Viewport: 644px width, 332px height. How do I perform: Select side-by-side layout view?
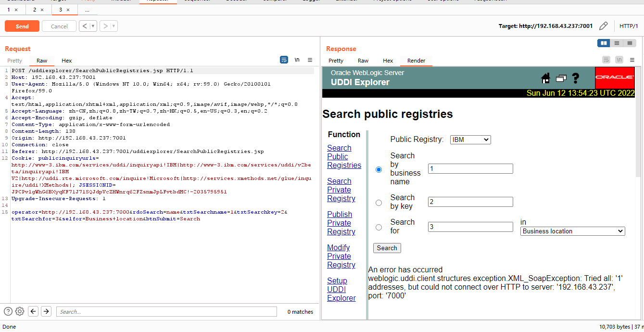point(604,43)
